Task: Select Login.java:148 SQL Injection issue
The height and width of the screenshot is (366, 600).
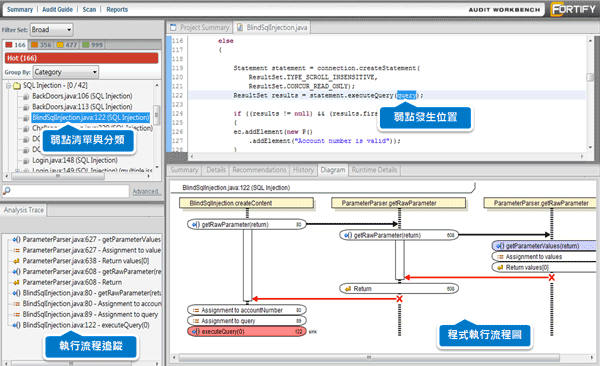Action: pyautogui.click(x=75, y=160)
